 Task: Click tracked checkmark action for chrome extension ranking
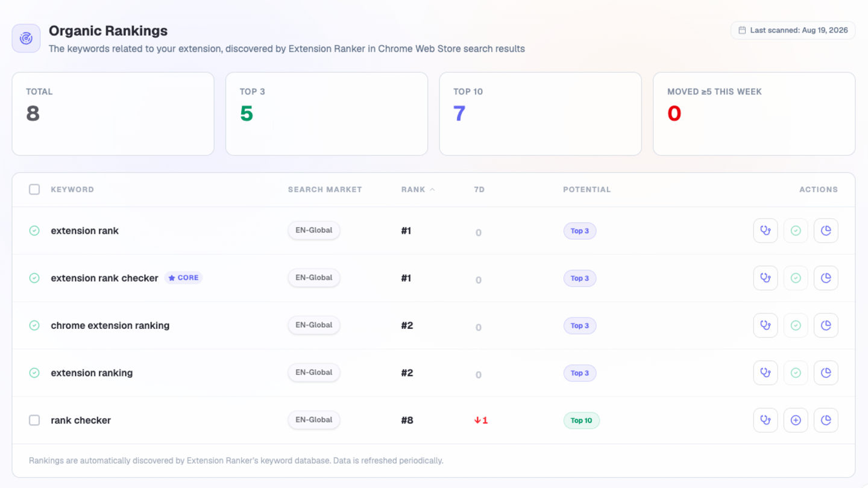[x=796, y=325]
